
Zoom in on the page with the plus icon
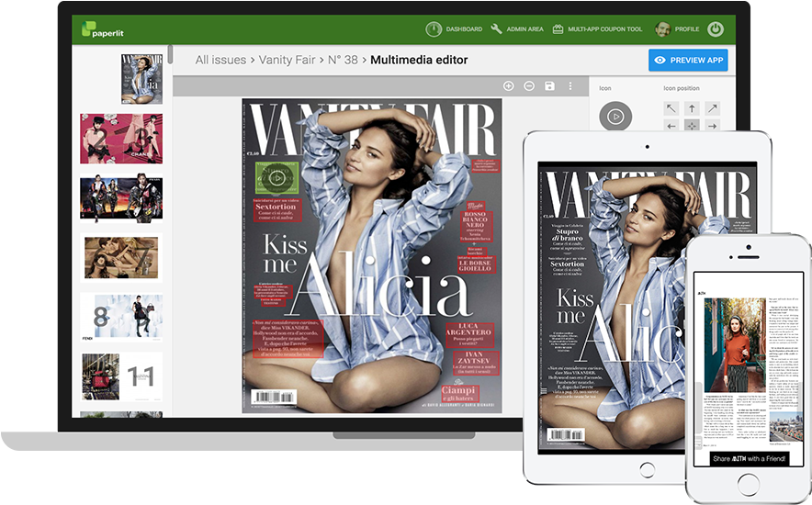509,86
